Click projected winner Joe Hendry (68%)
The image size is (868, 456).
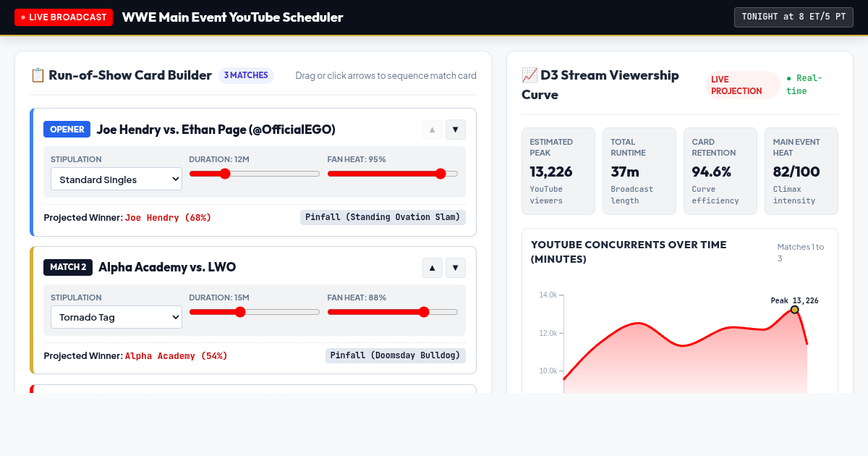point(169,217)
